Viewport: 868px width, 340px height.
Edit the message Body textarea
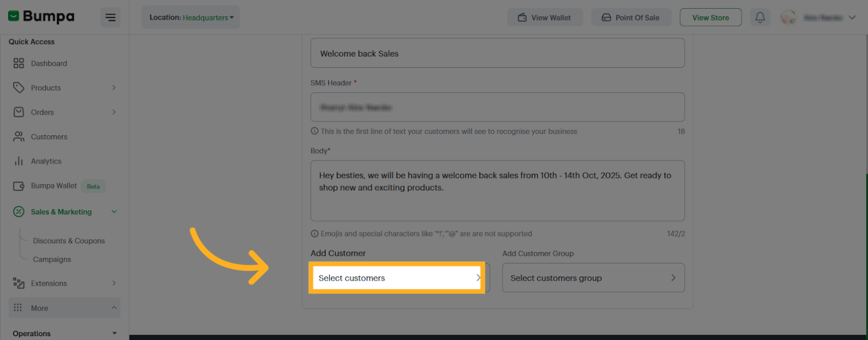497,191
